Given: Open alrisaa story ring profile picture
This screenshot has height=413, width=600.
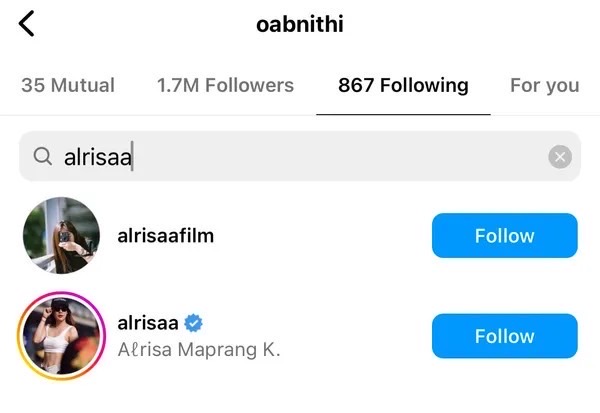Looking at the screenshot, I should click(61, 336).
